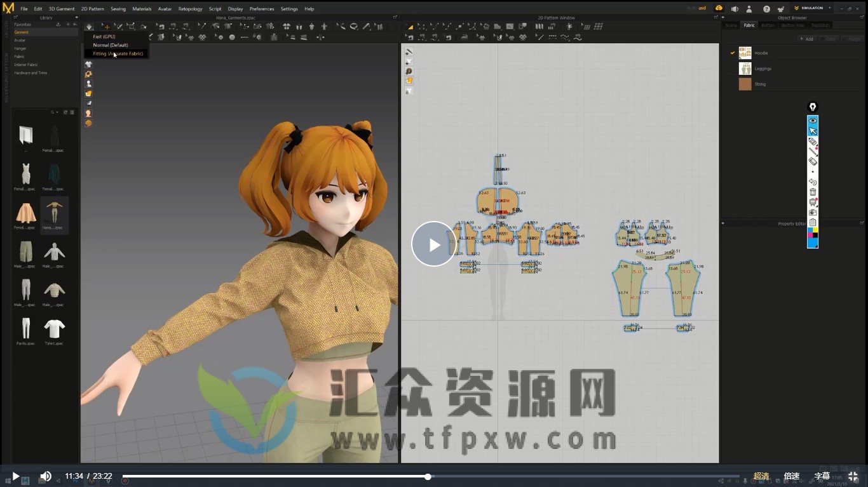Toggle the eye visibility icon in the annotation toolbar
Viewport: 868px width, 487px height.
pyautogui.click(x=813, y=120)
